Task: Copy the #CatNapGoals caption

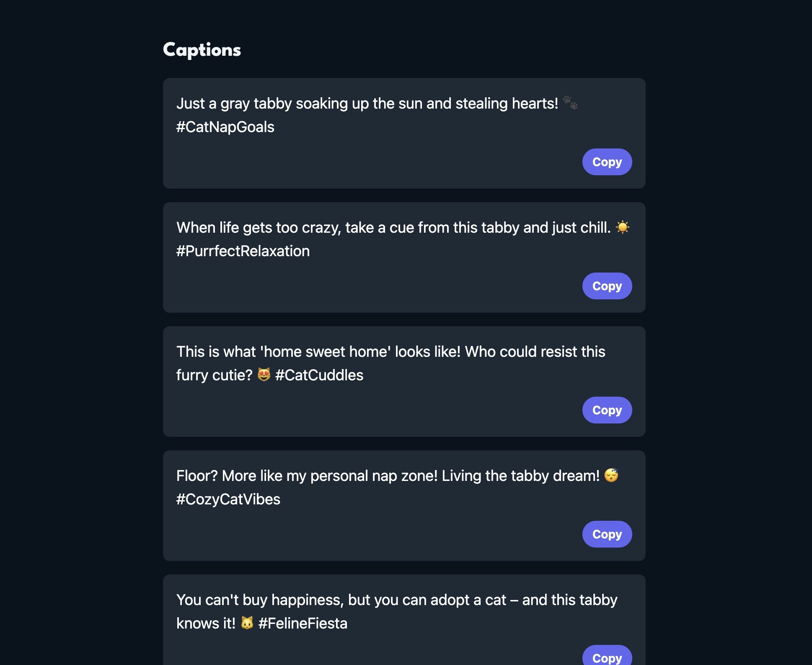Action: (x=607, y=162)
